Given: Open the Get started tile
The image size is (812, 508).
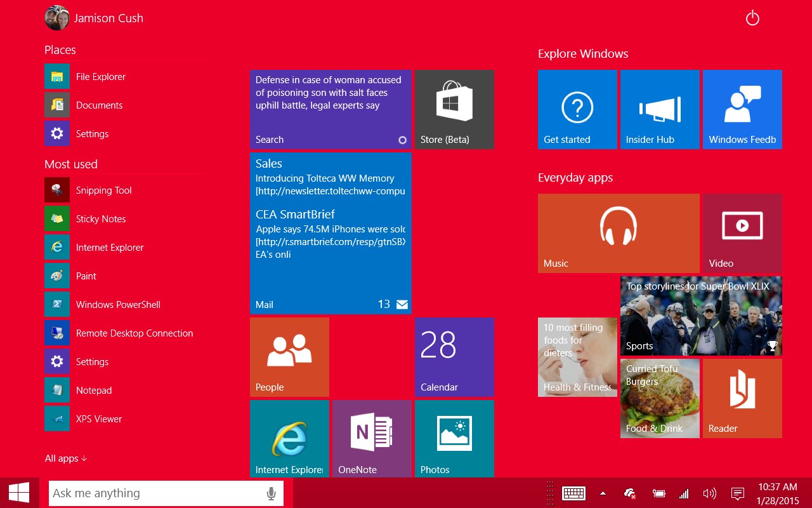Looking at the screenshot, I should click(x=577, y=109).
